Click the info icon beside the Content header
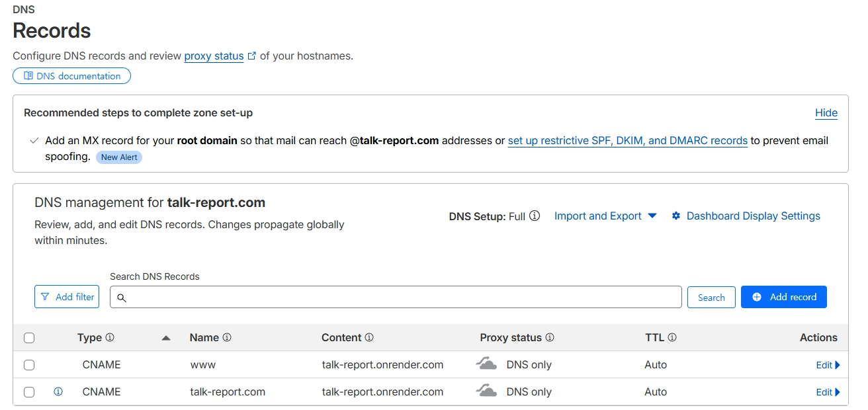868x410 pixels. (x=369, y=337)
